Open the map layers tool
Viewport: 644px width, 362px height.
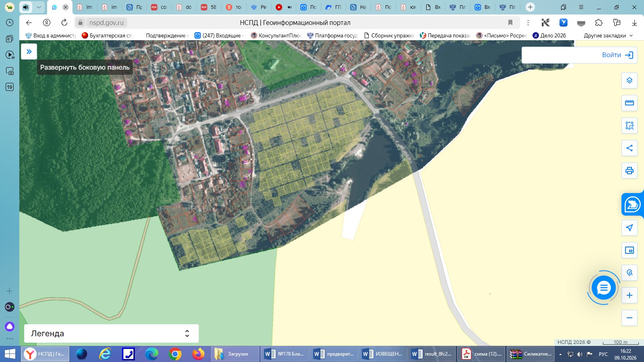click(x=630, y=80)
